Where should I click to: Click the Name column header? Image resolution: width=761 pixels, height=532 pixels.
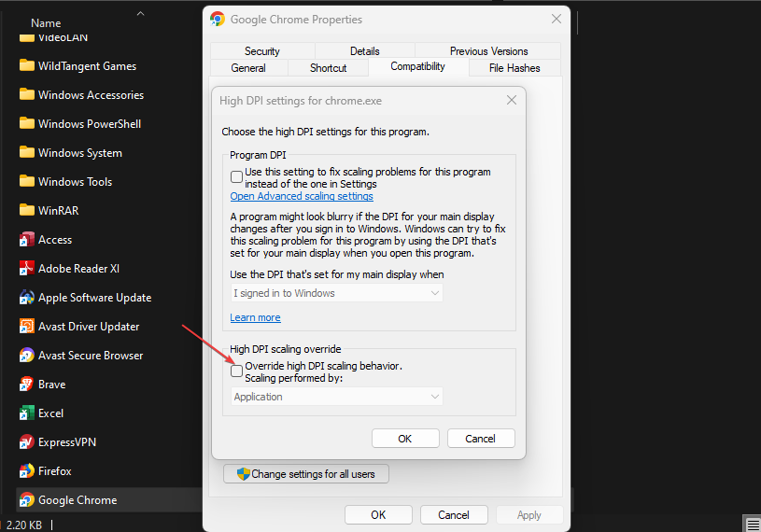(46, 22)
